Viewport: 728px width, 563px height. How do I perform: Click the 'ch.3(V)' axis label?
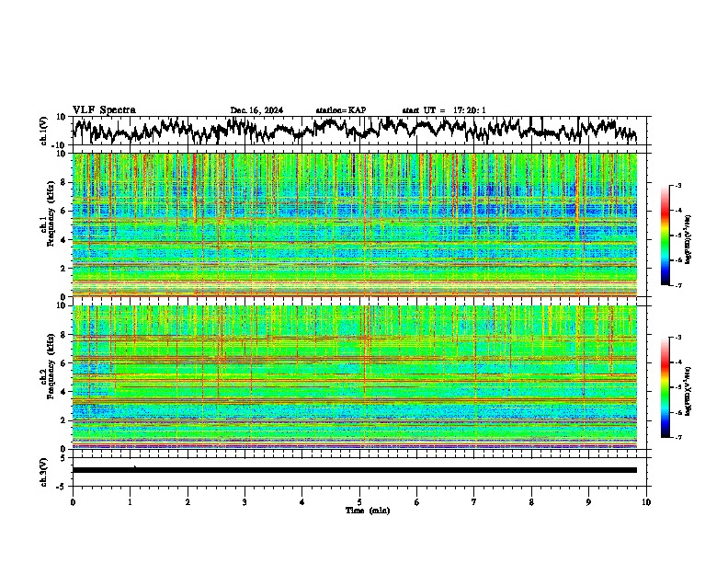pos(44,472)
